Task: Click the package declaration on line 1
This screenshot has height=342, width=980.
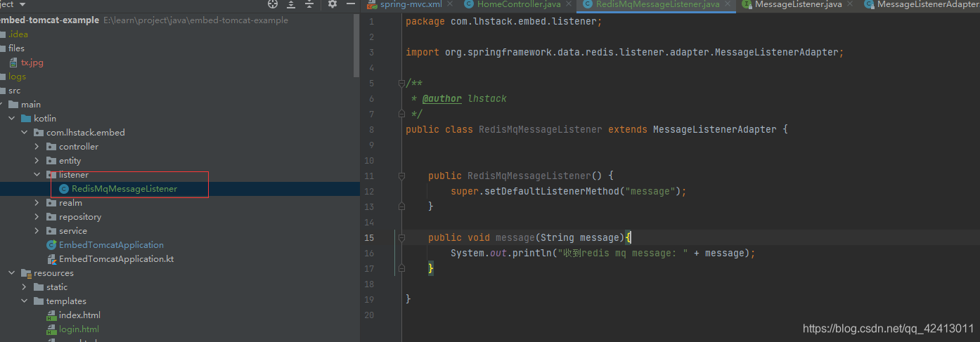Action: click(x=504, y=21)
